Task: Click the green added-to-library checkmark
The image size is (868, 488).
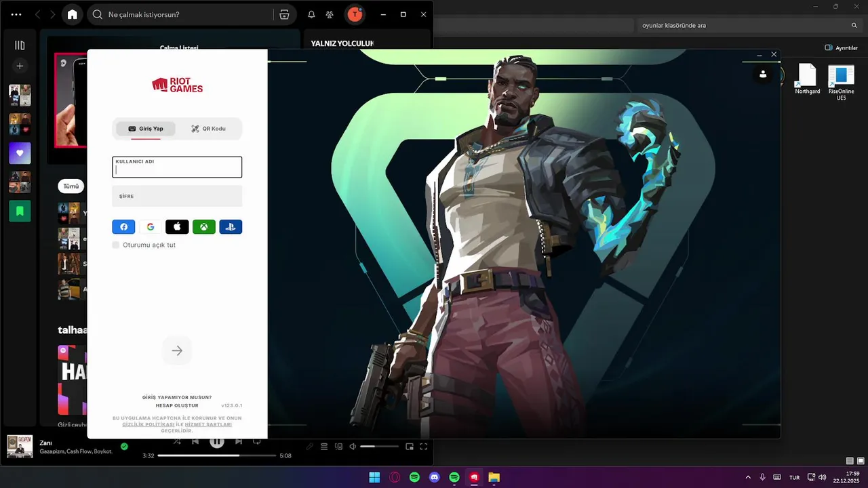Action: click(124, 446)
